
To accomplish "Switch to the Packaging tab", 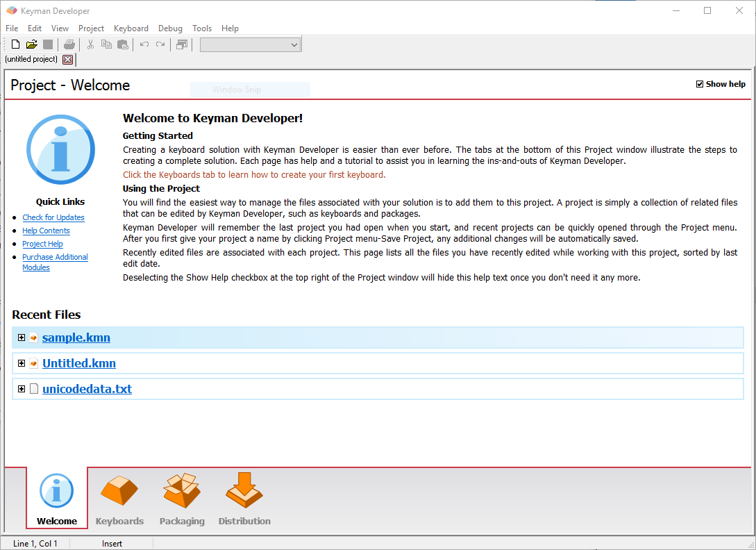I will (x=182, y=499).
